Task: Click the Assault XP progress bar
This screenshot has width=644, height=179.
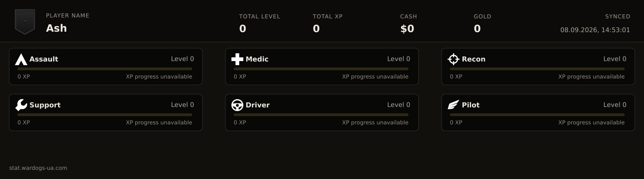Action: (105, 69)
